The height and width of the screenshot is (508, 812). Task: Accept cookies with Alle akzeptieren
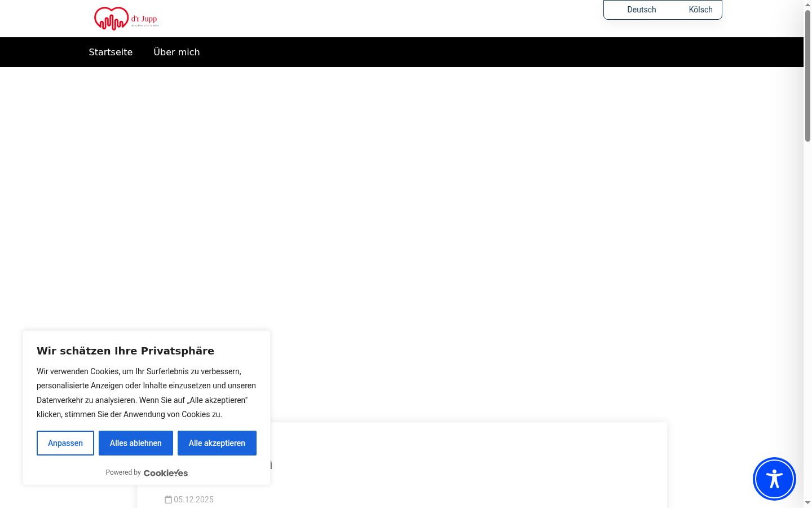point(217,443)
